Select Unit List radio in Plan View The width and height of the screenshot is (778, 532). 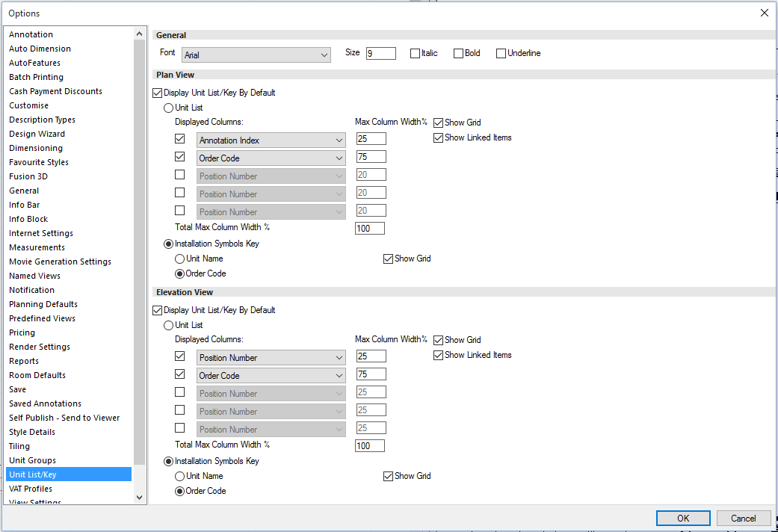(169, 108)
